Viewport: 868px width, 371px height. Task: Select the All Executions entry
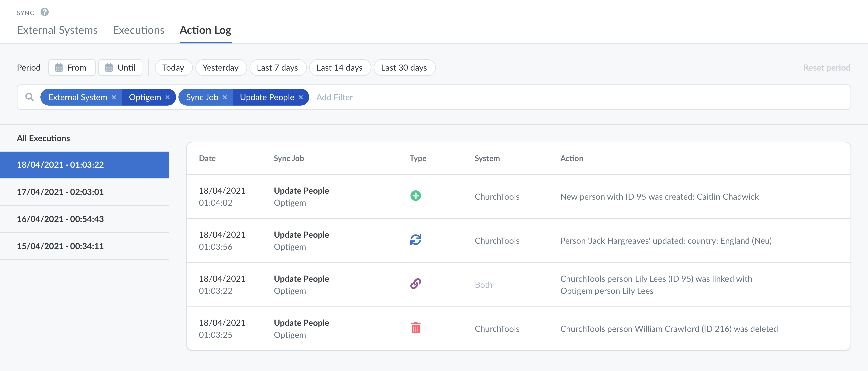(x=84, y=138)
